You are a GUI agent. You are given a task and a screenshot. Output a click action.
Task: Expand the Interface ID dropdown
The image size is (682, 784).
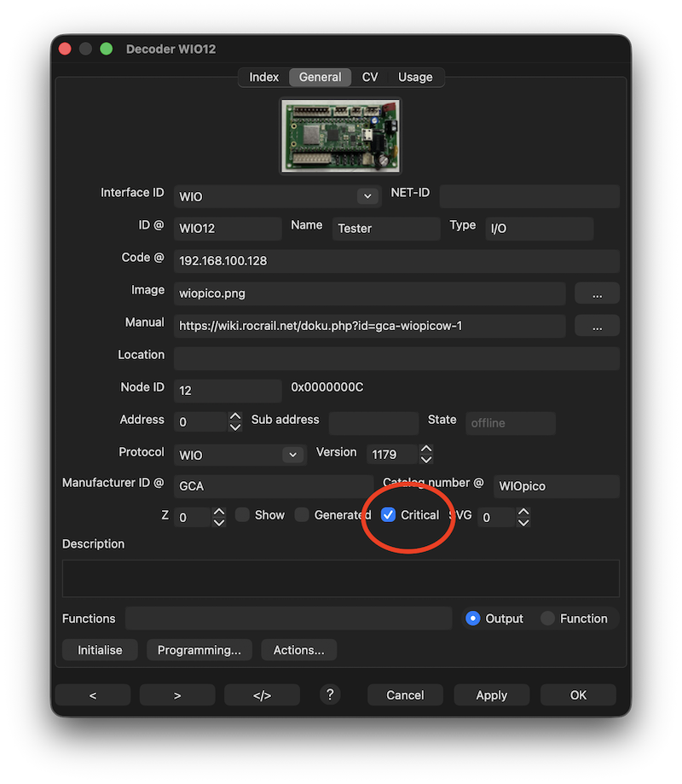pyautogui.click(x=367, y=196)
